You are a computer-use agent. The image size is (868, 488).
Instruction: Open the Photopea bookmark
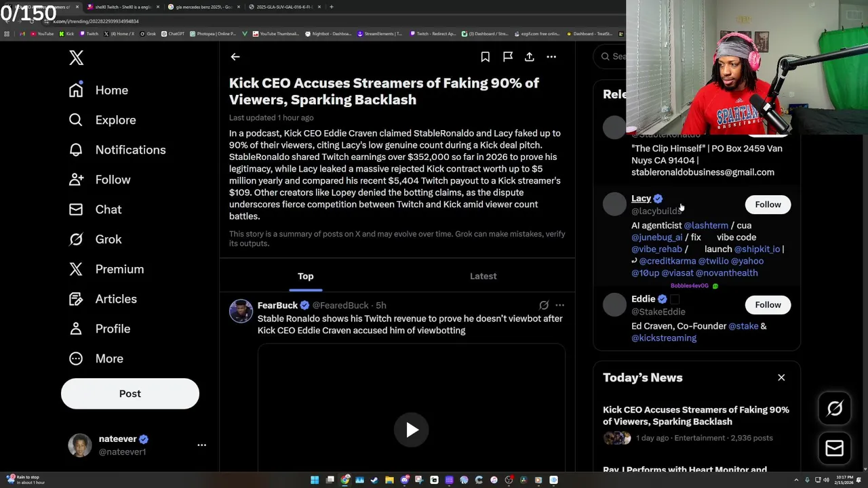(x=212, y=34)
